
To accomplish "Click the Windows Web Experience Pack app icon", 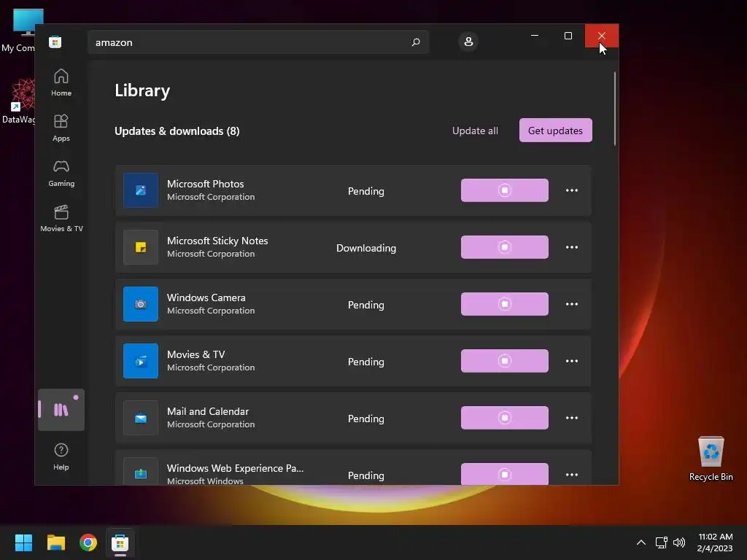I will (141, 472).
